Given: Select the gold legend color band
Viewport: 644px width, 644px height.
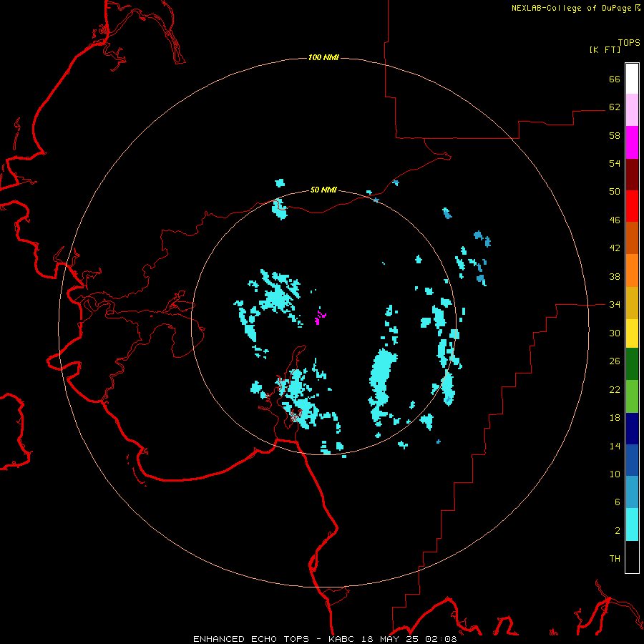Looking at the screenshot, I should [x=632, y=303].
